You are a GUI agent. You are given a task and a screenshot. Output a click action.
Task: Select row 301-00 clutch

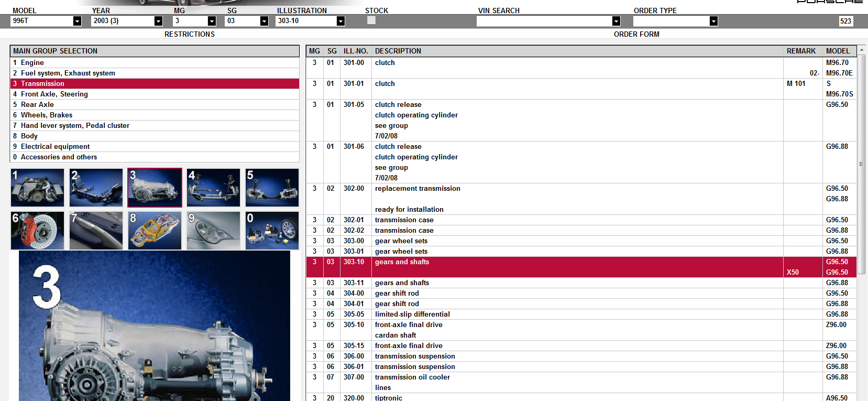[581, 68]
